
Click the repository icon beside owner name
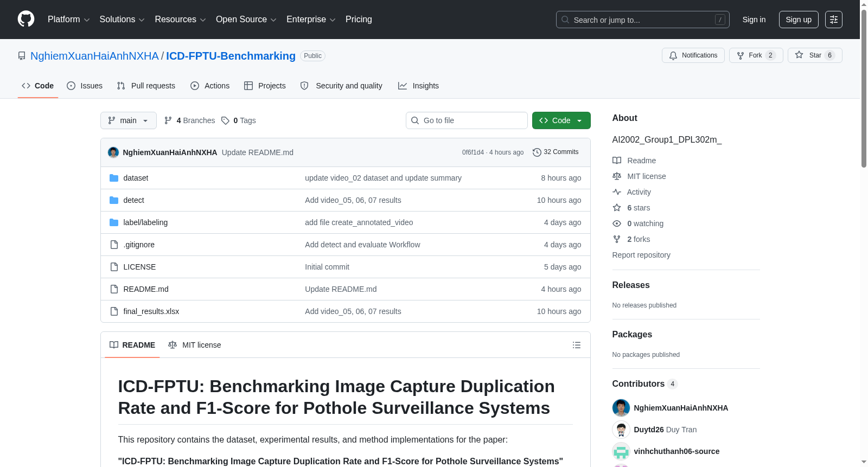22,56
